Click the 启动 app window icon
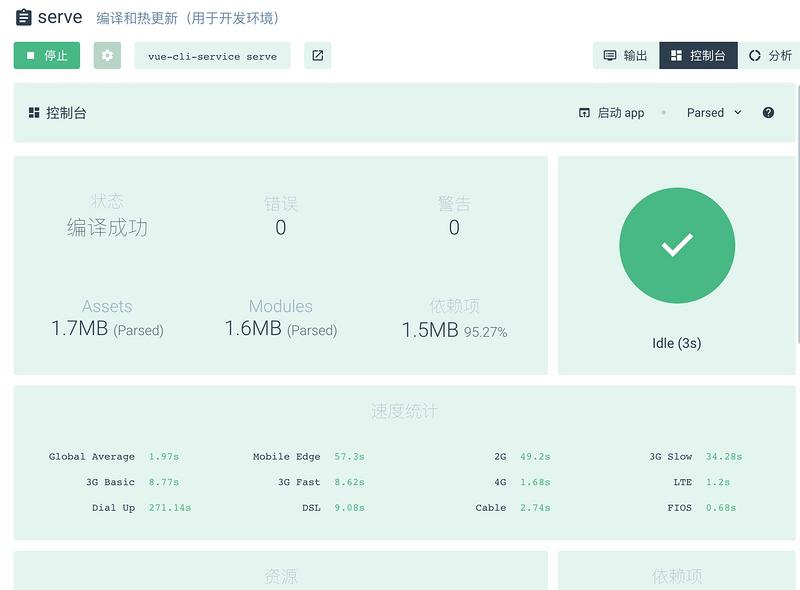This screenshot has width=800, height=590. 584,112
